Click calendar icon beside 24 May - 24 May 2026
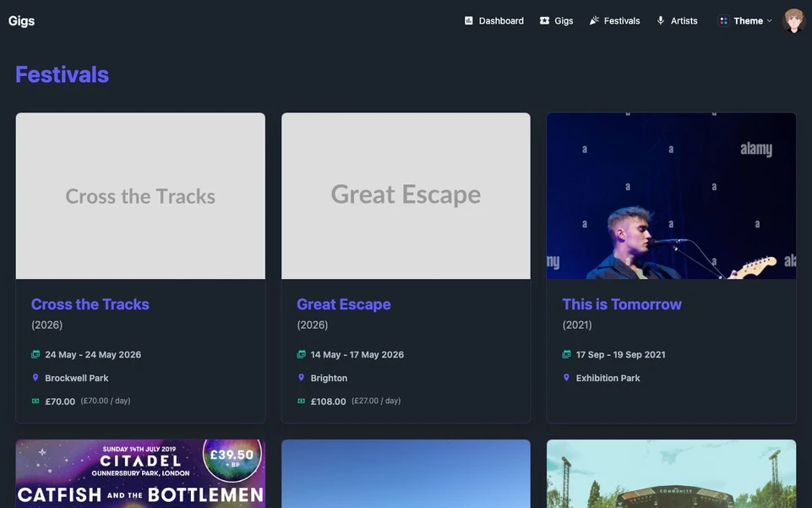This screenshot has height=508, width=812. [x=35, y=354]
